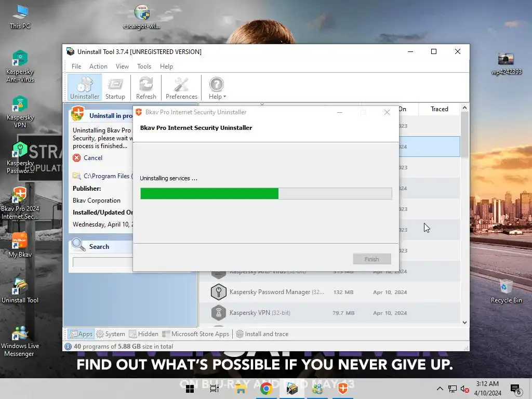Image resolution: width=532 pixels, height=399 pixels.
Task: Focus the Search input field
Action: click(102, 262)
